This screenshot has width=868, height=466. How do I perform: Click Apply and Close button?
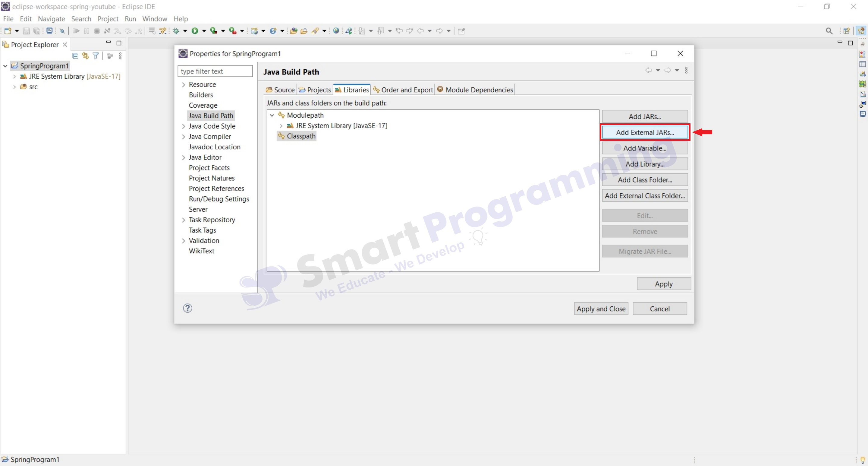[x=601, y=309]
